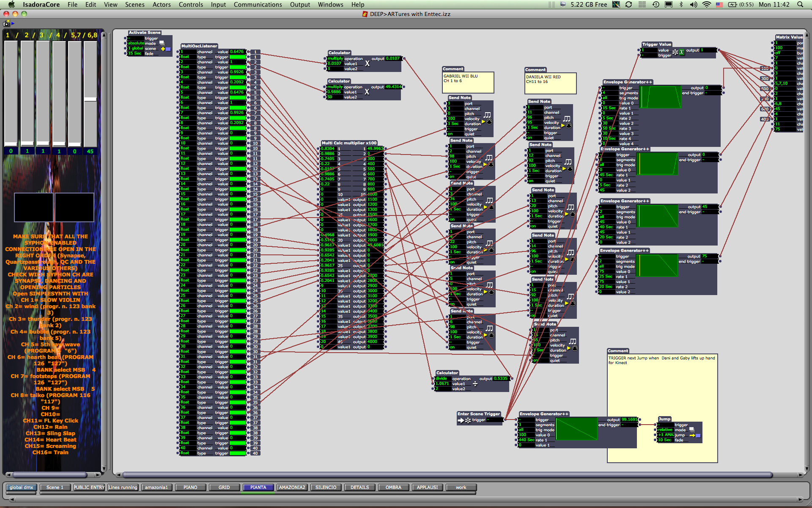Click the multiply X icon on Calculator with output 0.0107

367,63
